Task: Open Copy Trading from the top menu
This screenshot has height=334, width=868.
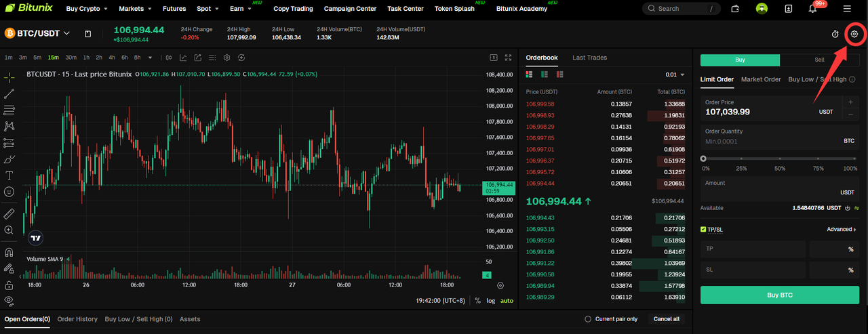Action: [x=293, y=9]
